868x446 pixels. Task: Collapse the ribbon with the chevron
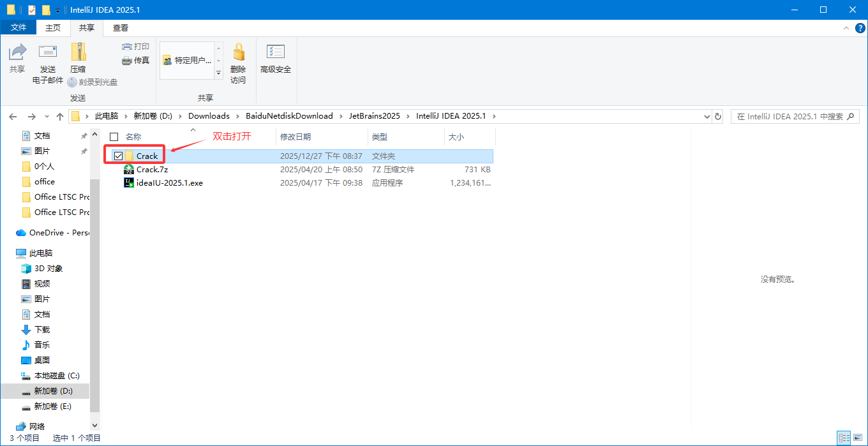846,28
